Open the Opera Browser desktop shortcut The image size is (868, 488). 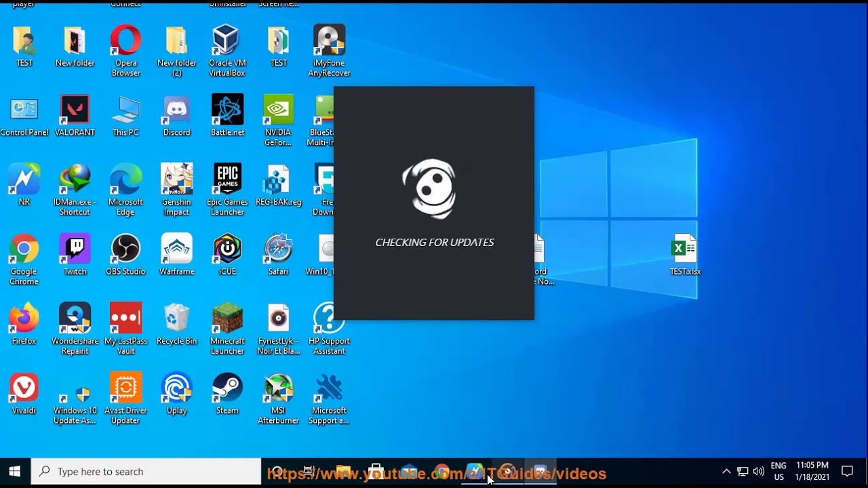tap(125, 51)
